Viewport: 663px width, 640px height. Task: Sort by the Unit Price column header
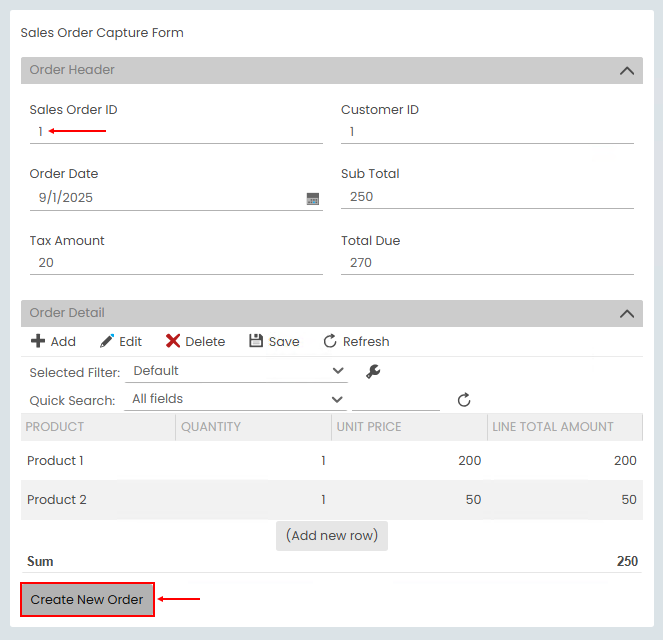(369, 427)
